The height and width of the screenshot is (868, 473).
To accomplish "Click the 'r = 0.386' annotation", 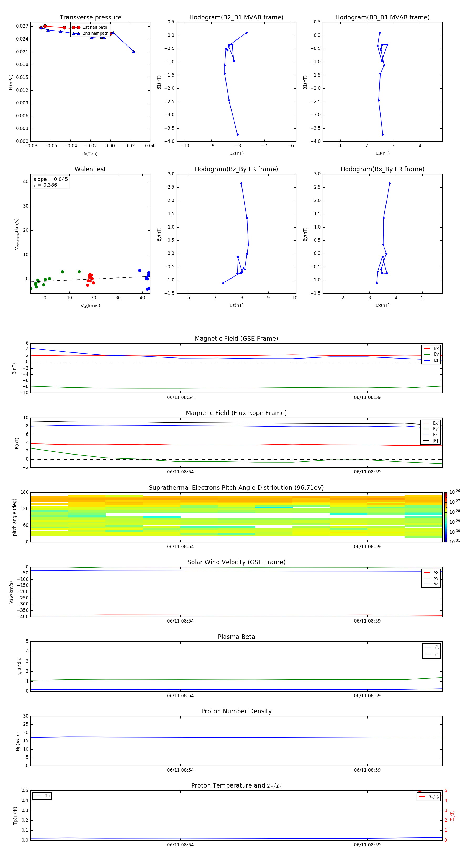I will (x=45, y=185).
